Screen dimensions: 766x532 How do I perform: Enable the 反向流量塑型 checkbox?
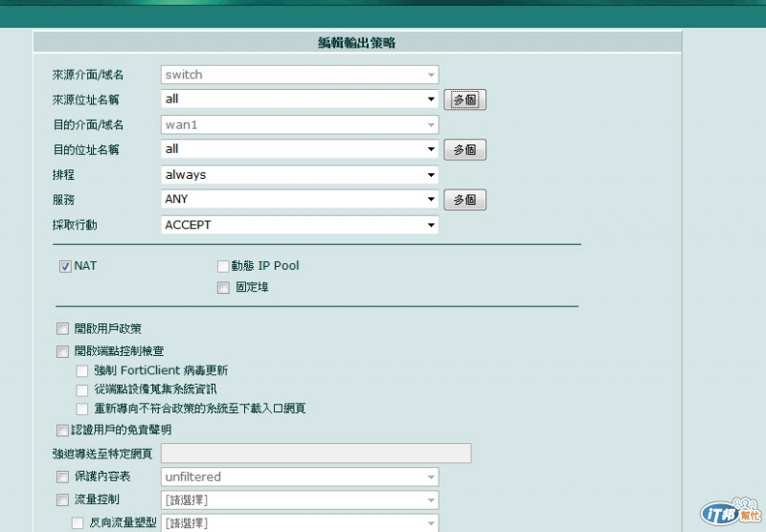(x=78, y=523)
